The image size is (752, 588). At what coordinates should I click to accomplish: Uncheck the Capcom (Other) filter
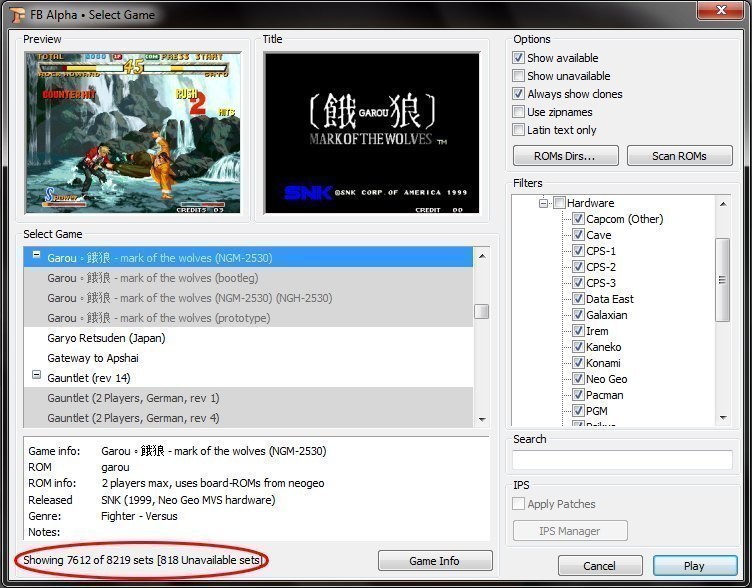click(578, 219)
